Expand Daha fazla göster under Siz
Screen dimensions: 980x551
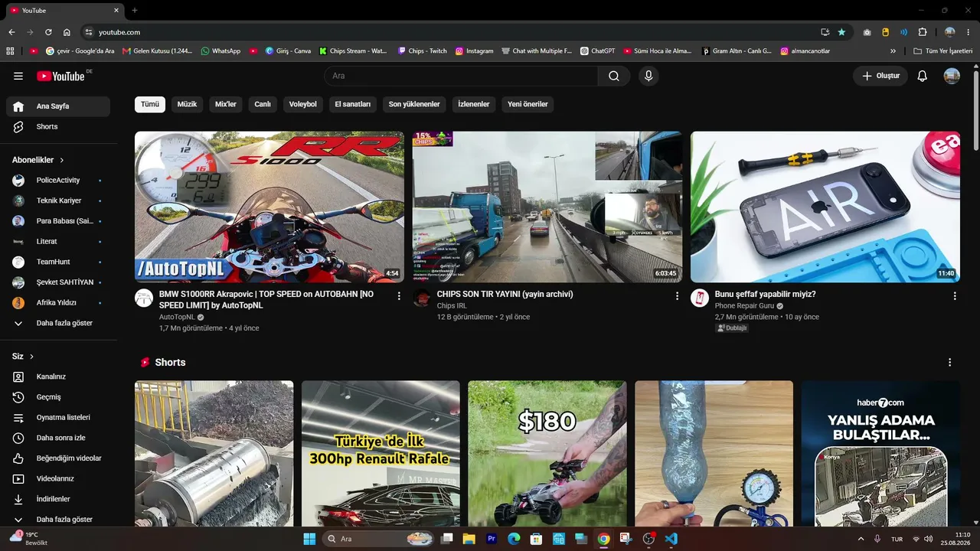point(58,520)
